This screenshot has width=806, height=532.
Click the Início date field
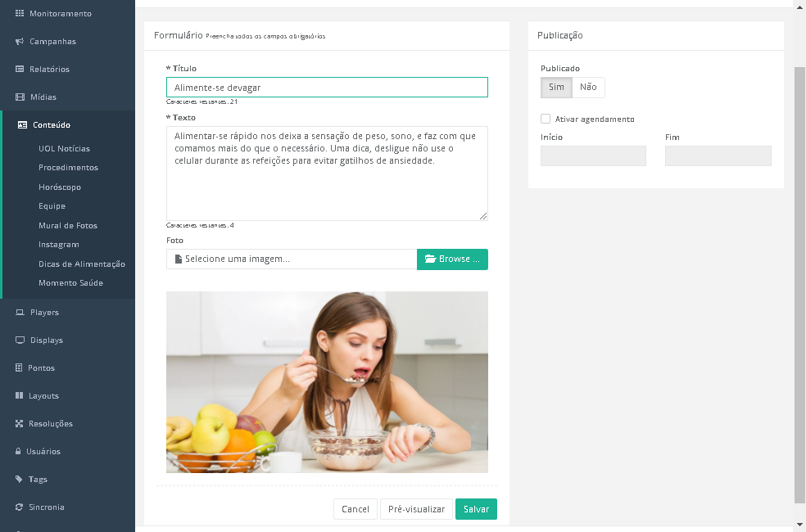click(x=593, y=156)
